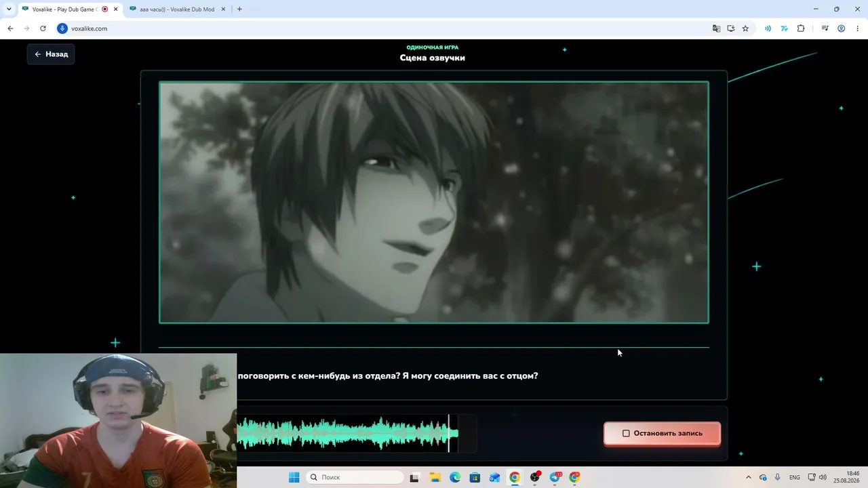Click the subtitle line about отдела and отцом
The width and height of the screenshot is (868, 488).
click(387, 375)
